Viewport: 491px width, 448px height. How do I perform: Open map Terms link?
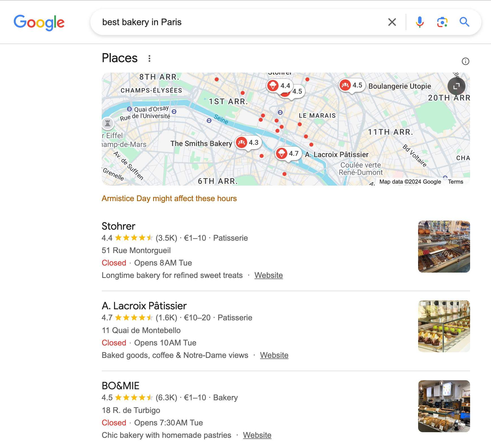[455, 182]
